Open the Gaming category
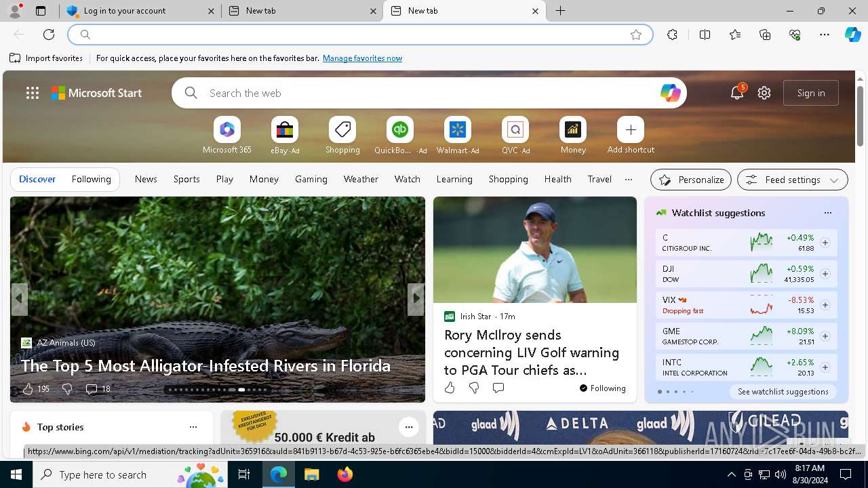The width and height of the screenshot is (868, 488). pyautogui.click(x=311, y=180)
